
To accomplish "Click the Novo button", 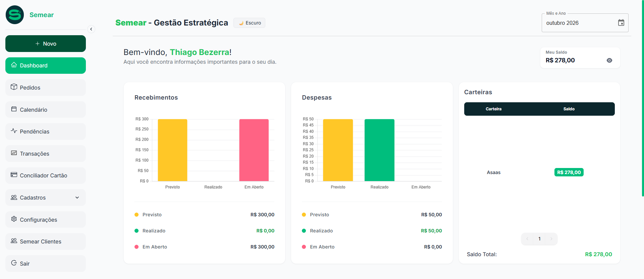I will pyautogui.click(x=46, y=44).
